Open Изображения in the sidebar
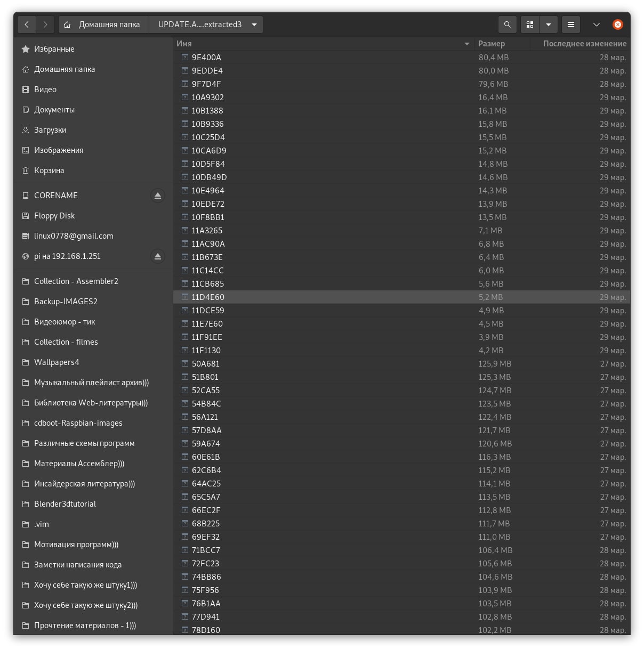The height and width of the screenshot is (650, 644). click(x=93, y=150)
